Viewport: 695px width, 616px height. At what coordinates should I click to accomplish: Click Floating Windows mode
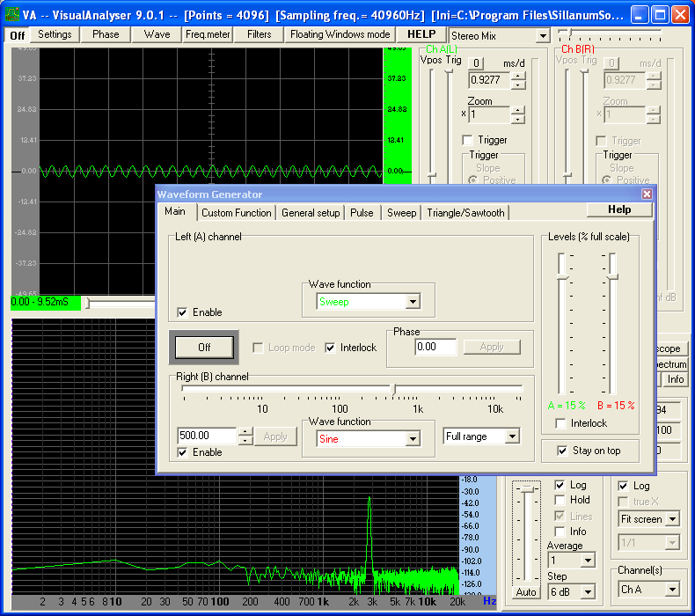coord(339,34)
